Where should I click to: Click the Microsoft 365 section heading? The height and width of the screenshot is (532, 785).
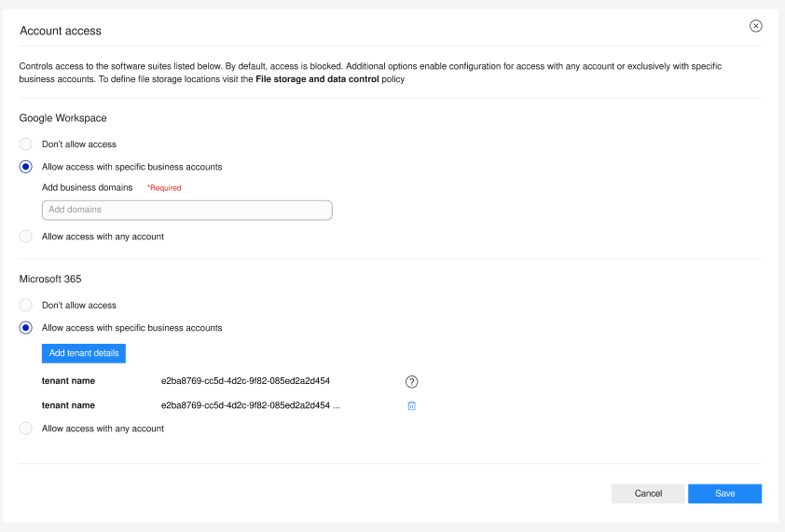coord(50,280)
